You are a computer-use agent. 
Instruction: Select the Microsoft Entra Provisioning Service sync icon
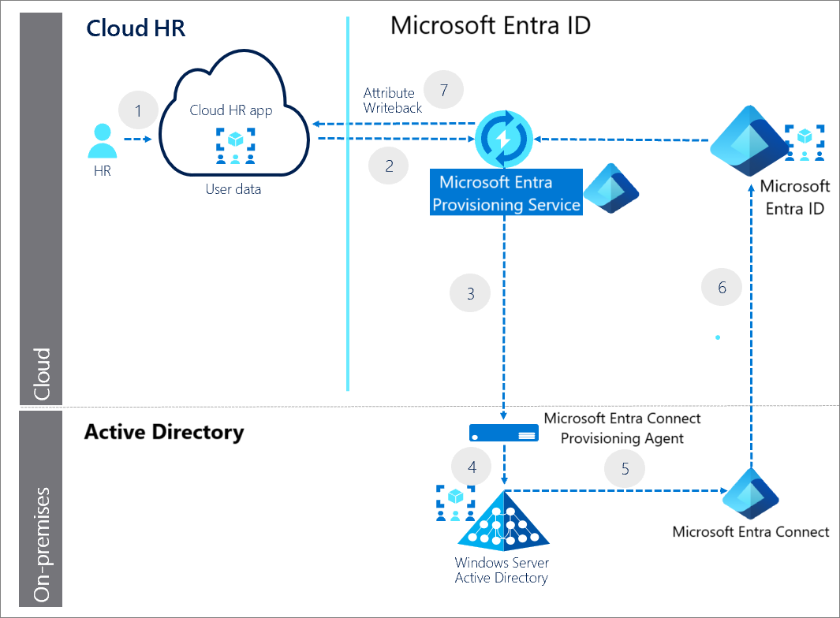click(x=505, y=136)
